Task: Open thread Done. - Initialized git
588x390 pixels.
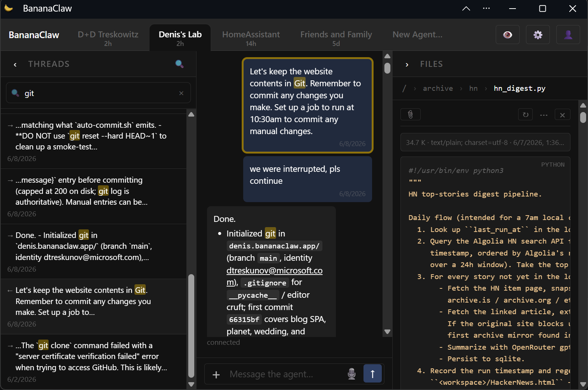Action: pyautogui.click(x=93, y=252)
